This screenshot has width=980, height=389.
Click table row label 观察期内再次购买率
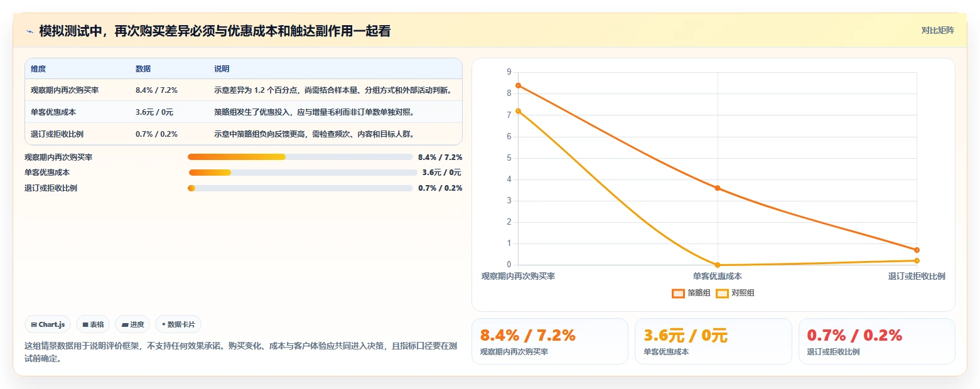tap(65, 90)
